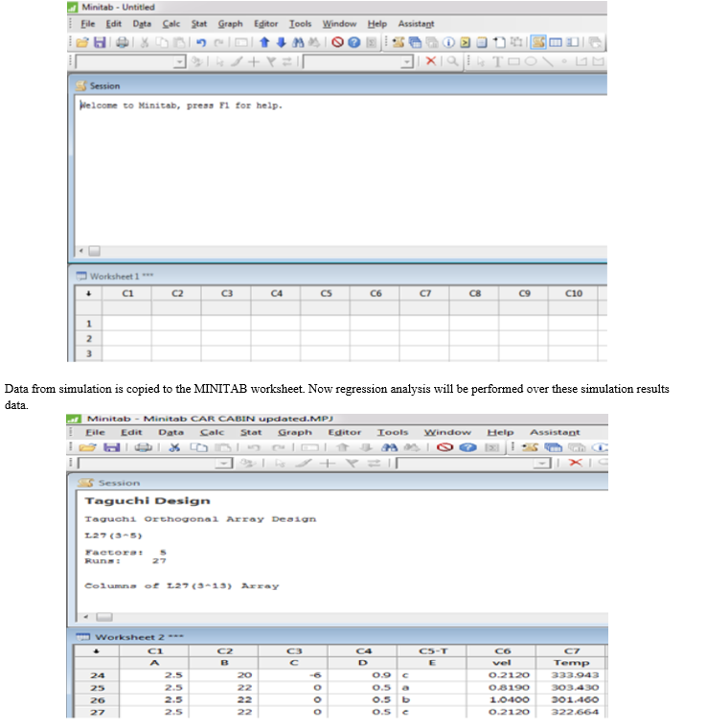Click Open Project icon in Minitab Untitled window
Screen dimensions: 706x728
tap(82, 43)
